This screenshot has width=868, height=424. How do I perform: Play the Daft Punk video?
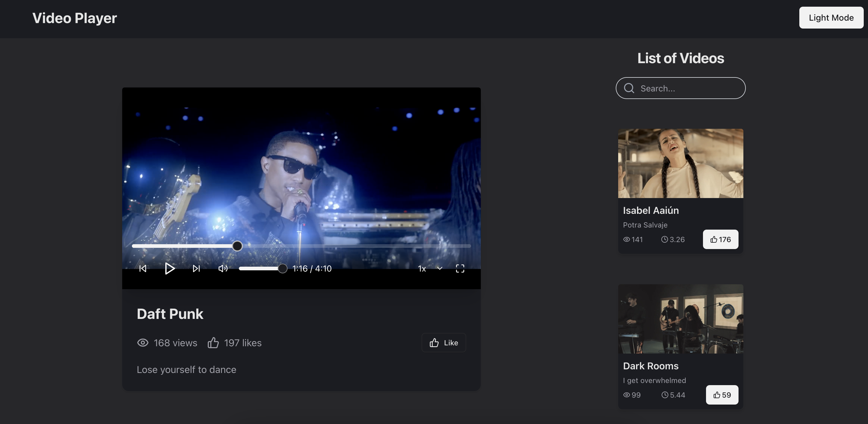(x=170, y=268)
